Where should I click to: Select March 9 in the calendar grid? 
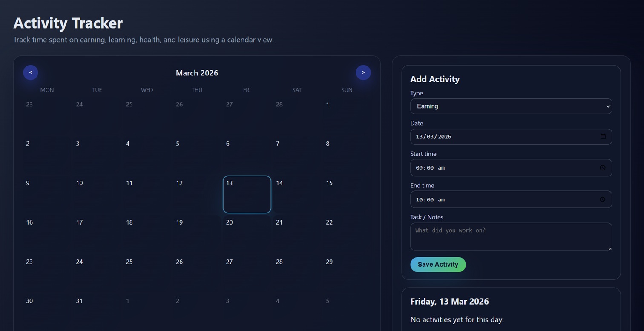click(x=47, y=194)
